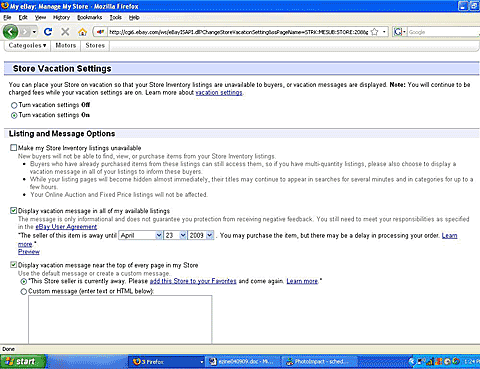Click the Listing and Message Options heading
This screenshot has height=369, width=480.
pos(62,134)
